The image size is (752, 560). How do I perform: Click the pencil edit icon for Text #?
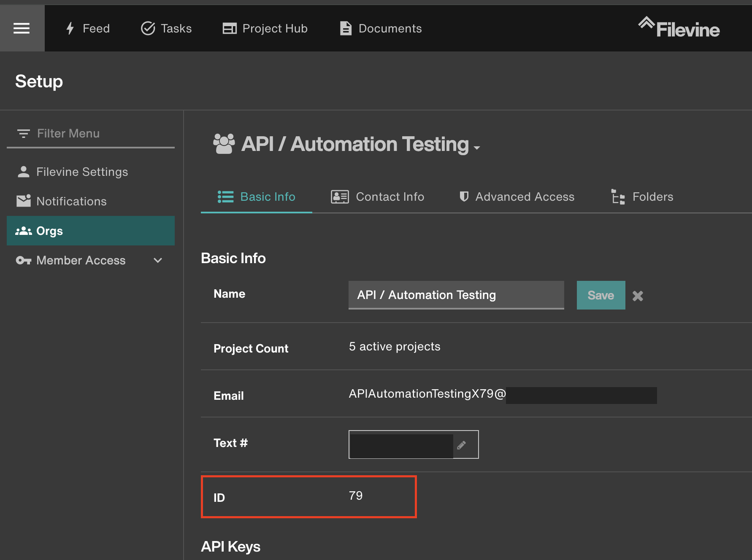[462, 445]
